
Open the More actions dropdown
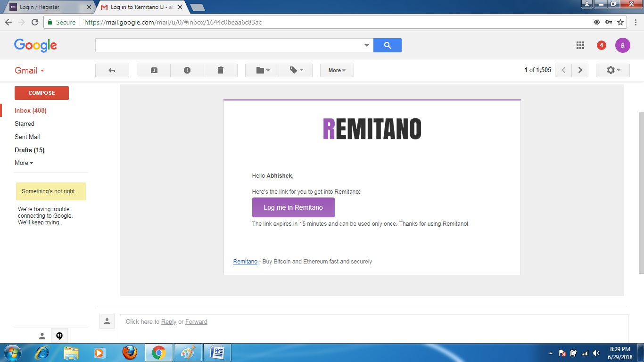(x=337, y=70)
